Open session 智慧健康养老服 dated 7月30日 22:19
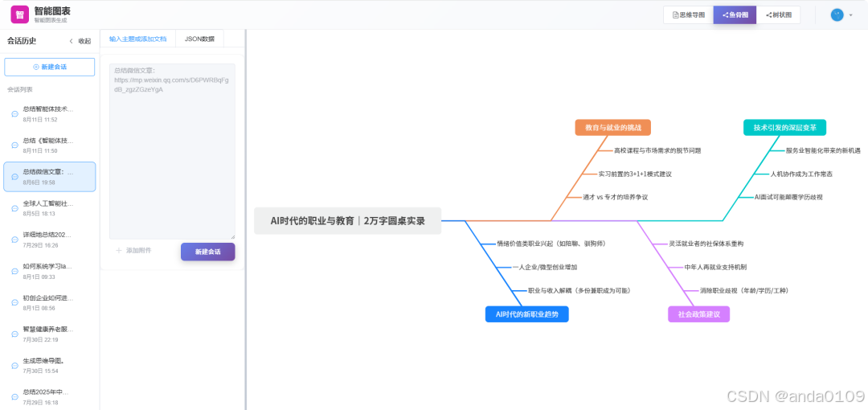 (x=50, y=334)
